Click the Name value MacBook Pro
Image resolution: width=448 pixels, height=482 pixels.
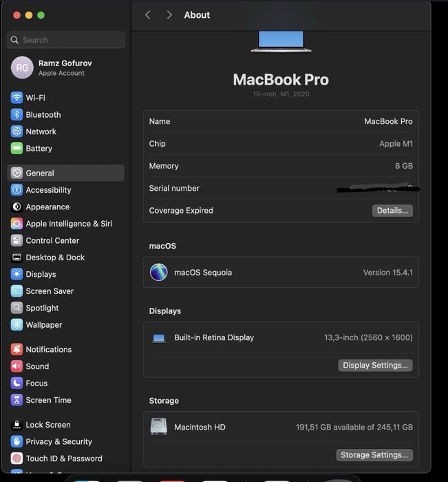click(x=388, y=121)
